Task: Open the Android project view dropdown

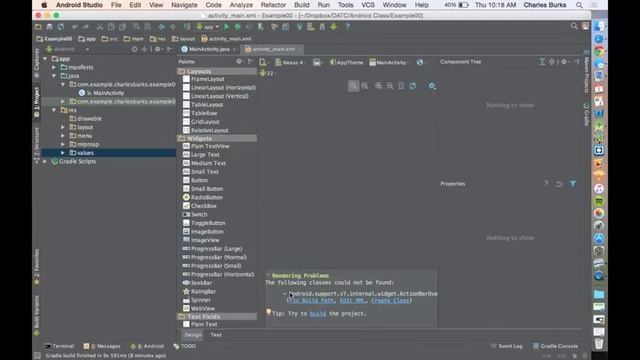Action: pyautogui.click(x=67, y=49)
